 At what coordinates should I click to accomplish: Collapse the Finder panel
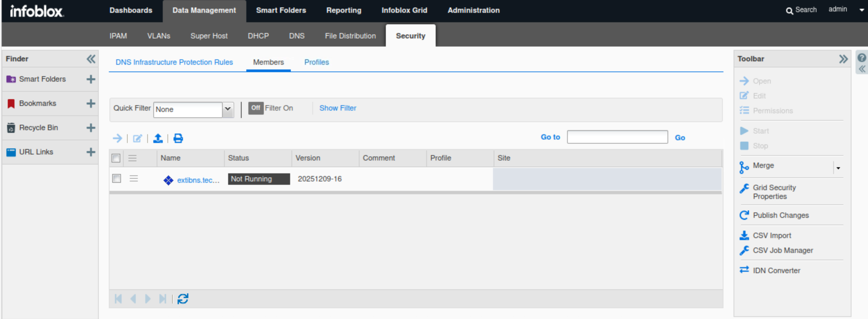tap(91, 59)
